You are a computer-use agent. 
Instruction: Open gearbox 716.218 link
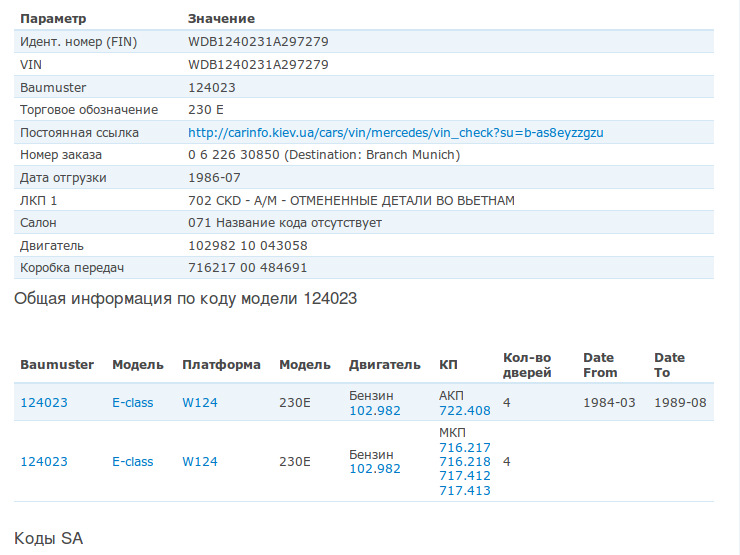tap(465, 462)
